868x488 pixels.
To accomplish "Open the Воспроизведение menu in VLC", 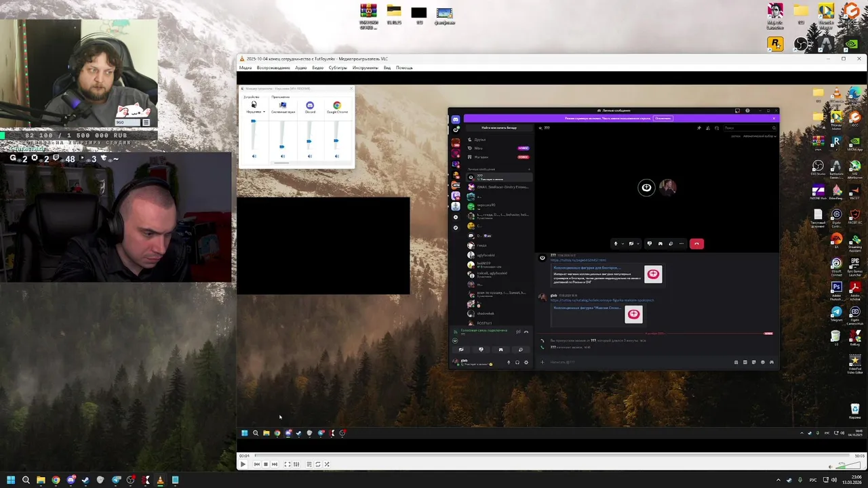I will pos(273,68).
